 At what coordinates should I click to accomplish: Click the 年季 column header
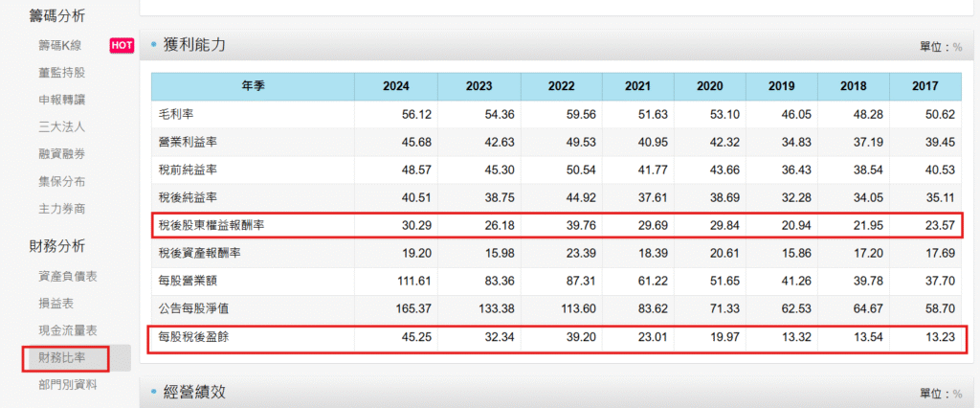coord(253,86)
